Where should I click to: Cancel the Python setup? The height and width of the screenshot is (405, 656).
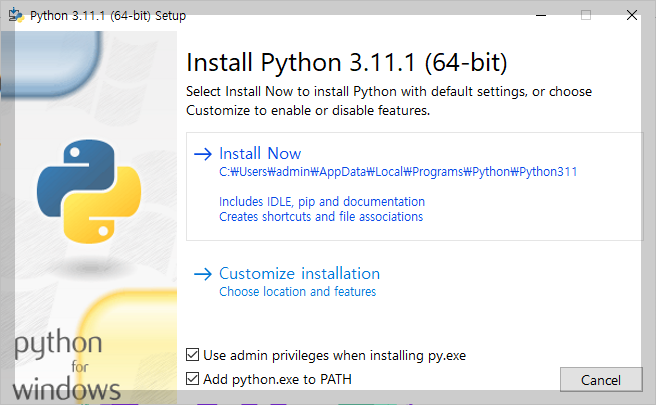[601, 379]
